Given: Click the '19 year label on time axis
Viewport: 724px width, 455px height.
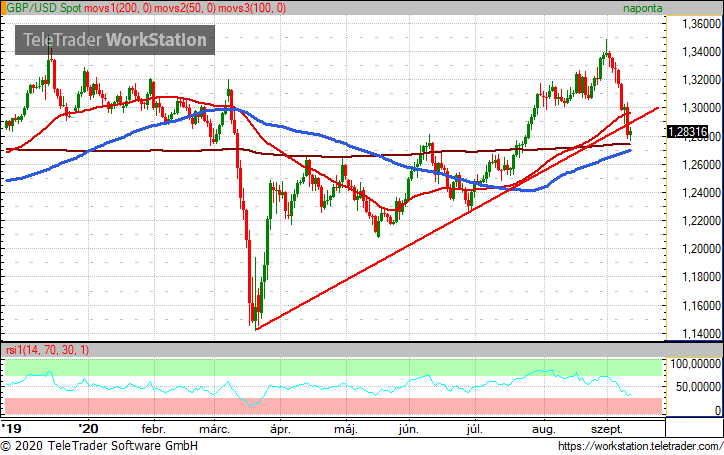Looking at the screenshot, I should pyautogui.click(x=11, y=429).
